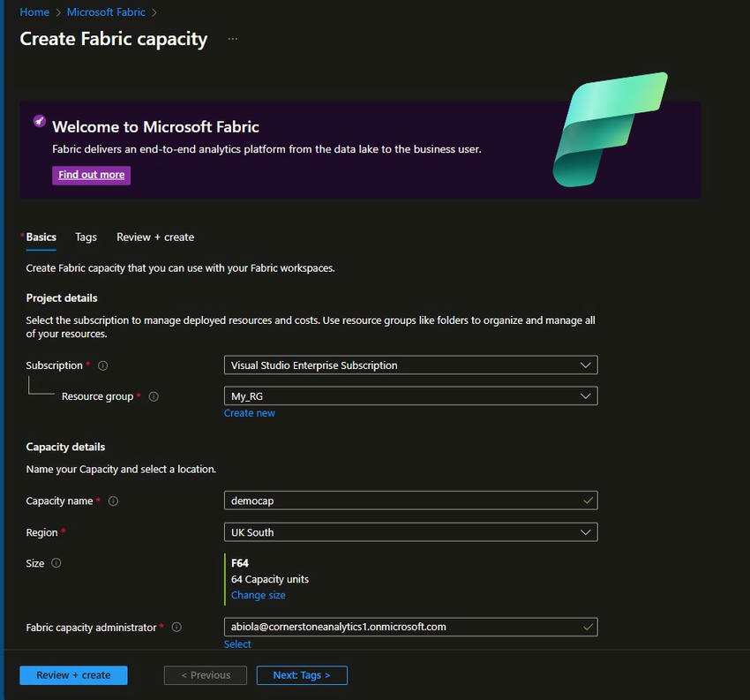Click the Size info icon
Viewport: 750px width, 700px height.
tap(58, 562)
